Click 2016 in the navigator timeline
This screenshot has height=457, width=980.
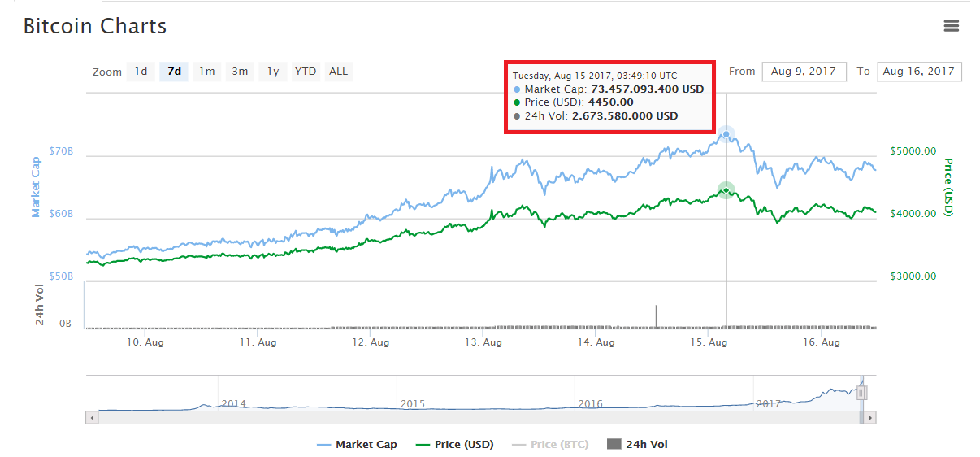590,403
